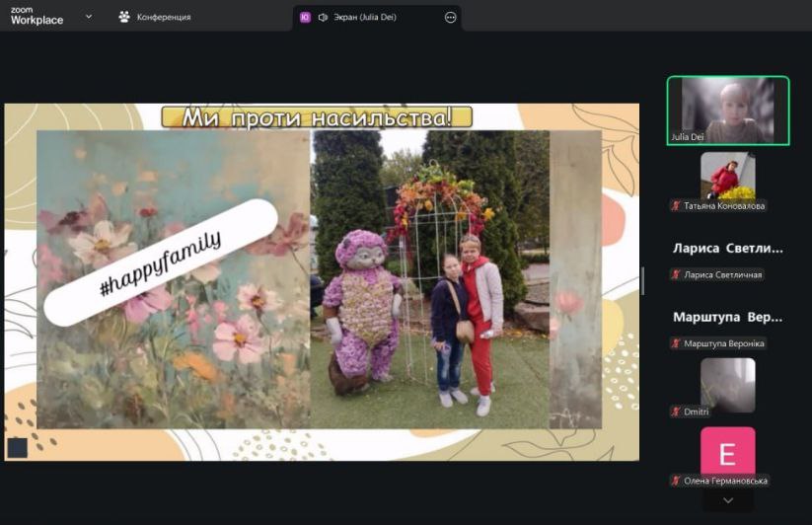Click muted microphone icon for Лариса Светличная
The width and height of the screenshot is (812, 525).
click(676, 274)
